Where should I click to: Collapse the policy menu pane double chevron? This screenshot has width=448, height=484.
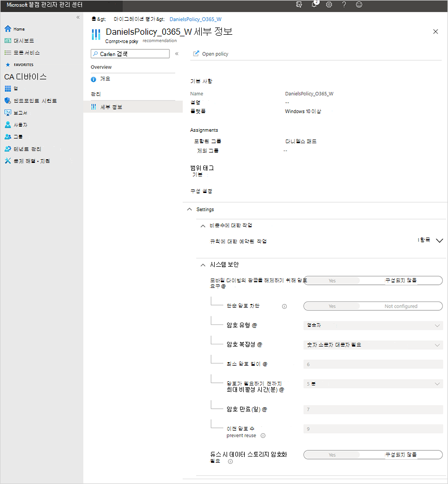(177, 54)
